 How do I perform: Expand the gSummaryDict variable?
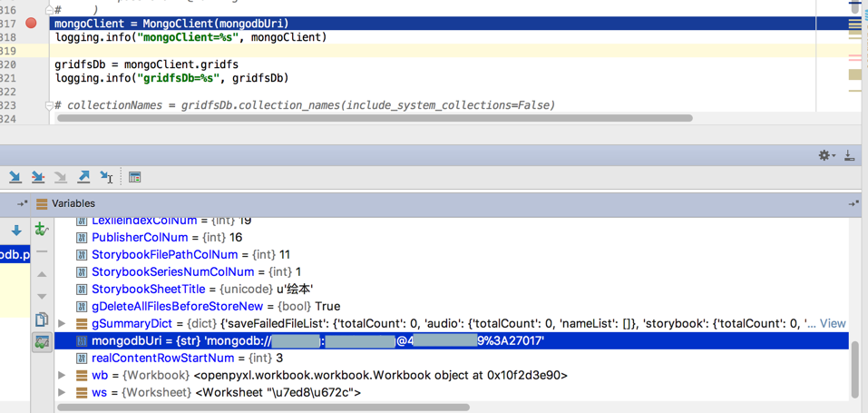pyautogui.click(x=62, y=323)
